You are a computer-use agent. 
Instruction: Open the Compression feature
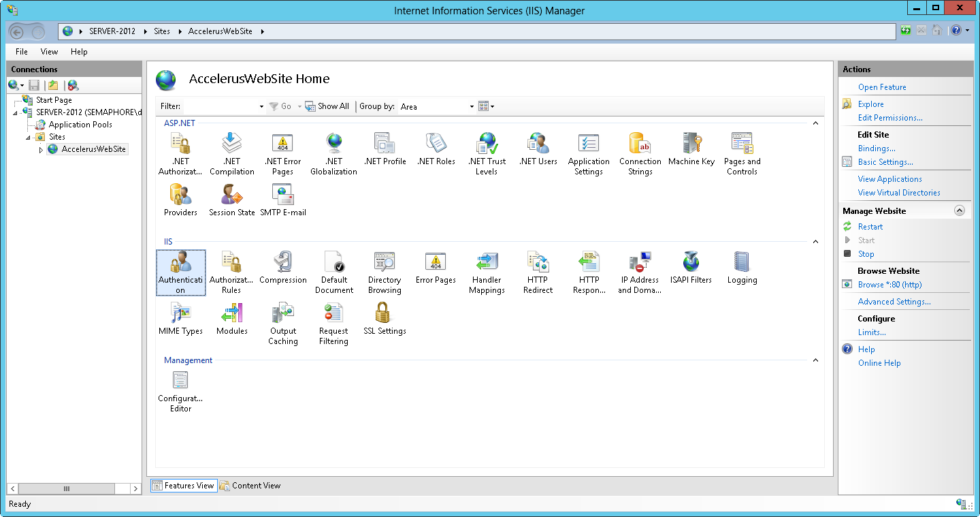283,268
